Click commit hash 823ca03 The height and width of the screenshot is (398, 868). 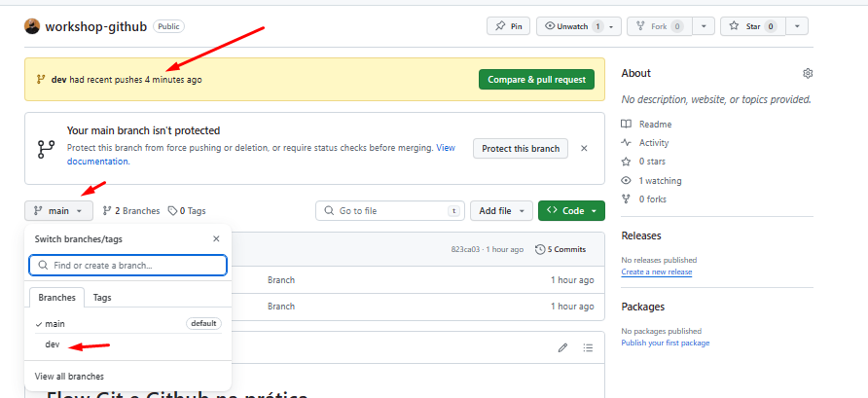click(465, 250)
